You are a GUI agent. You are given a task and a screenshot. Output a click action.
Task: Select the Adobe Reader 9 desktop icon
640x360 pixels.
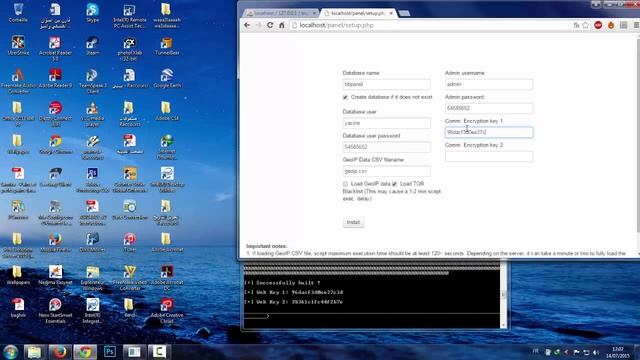tap(55, 78)
